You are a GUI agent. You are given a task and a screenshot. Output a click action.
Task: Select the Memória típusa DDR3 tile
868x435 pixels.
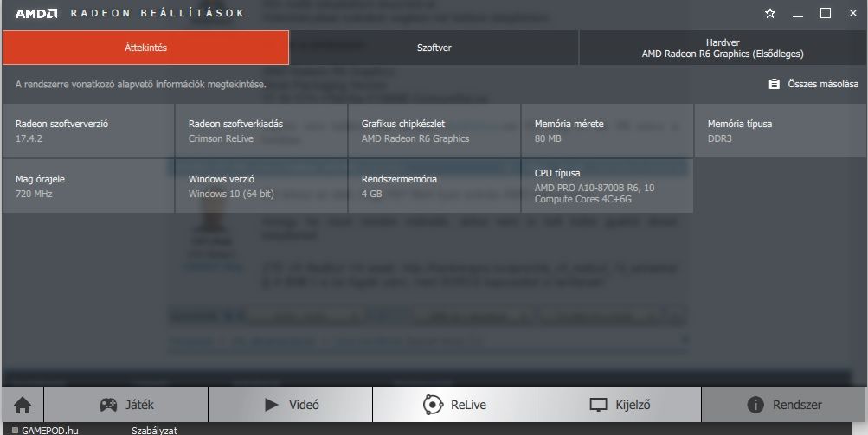point(781,131)
